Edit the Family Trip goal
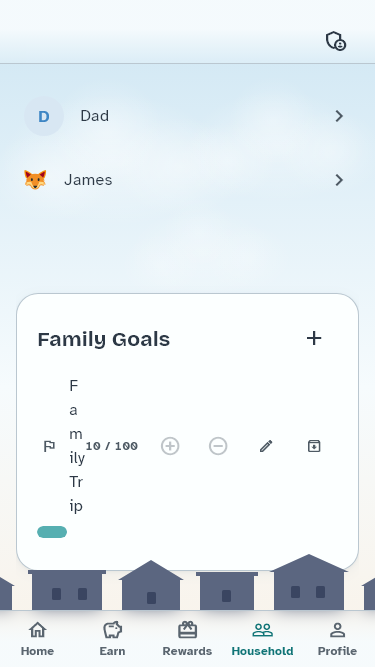Screen dimensions: 375x667 coord(266,446)
